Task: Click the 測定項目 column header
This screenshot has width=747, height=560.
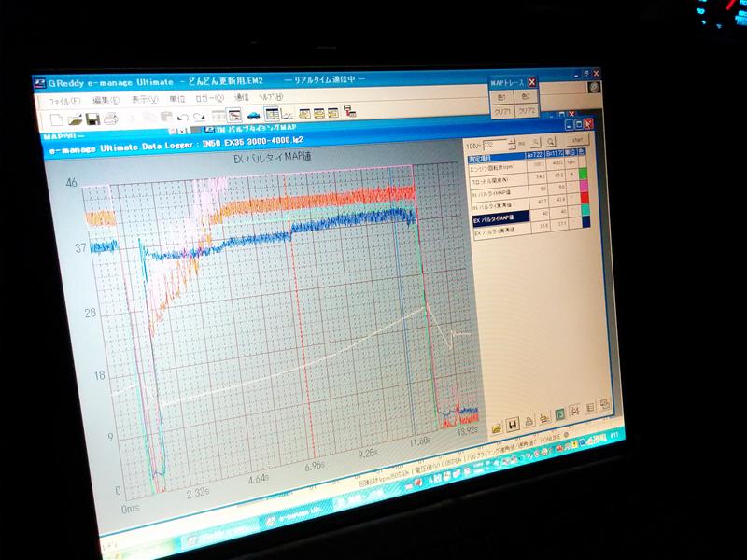Action: [497, 158]
